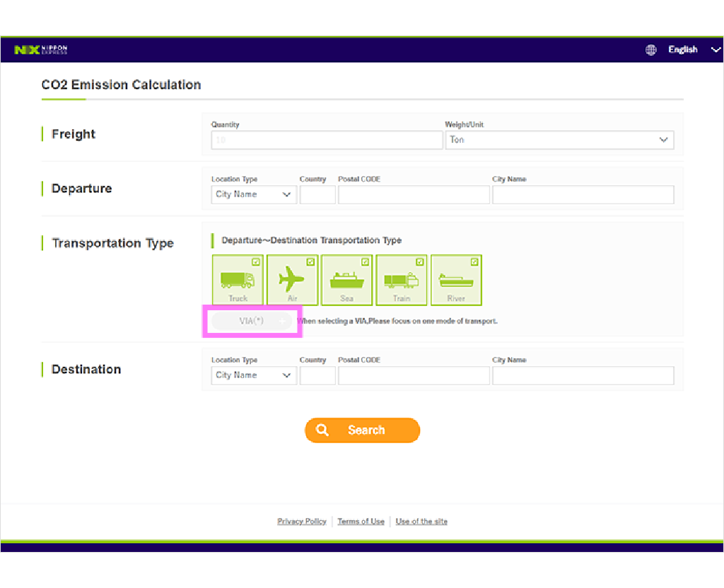The width and height of the screenshot is (724, 588).
Task: Open the Privacy Policy link
Action: (x=302, y=522)
